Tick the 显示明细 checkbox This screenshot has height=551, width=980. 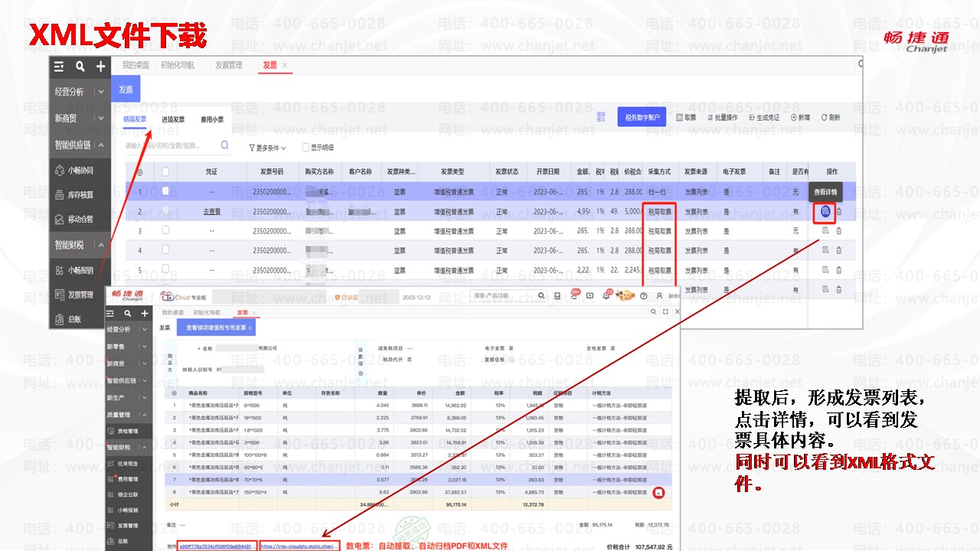pyautogui.click(x=305, y=148)
